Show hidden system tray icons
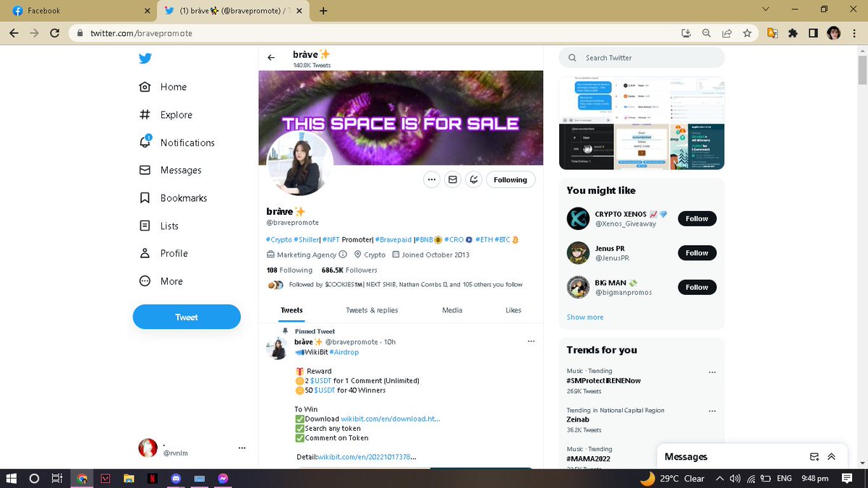 (x=719, y=479)
